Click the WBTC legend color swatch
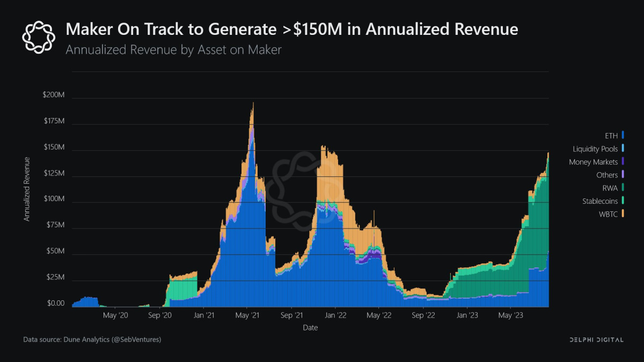Viewport: 644px width, 362px height. click(623, 214)
